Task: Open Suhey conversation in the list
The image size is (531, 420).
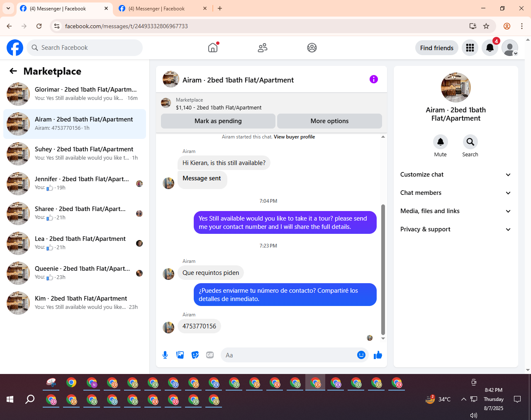Action: click(x=75, y=154)
